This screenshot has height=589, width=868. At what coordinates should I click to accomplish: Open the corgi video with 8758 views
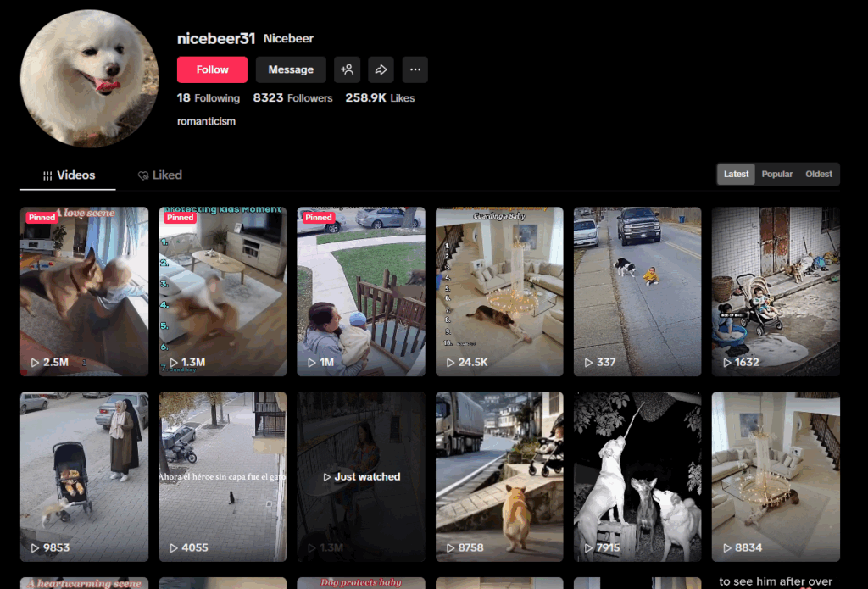(x=499, y=476)
